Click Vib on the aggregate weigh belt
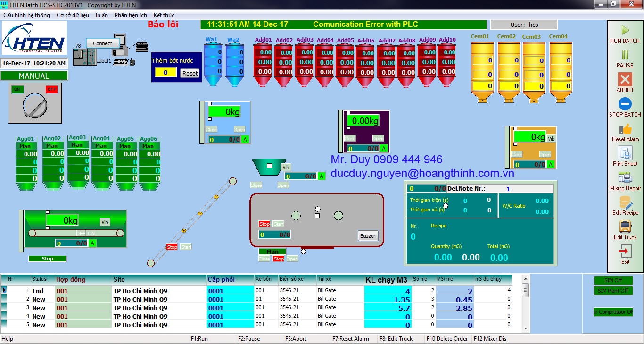Viewport: 644px width, 344px height. [x=105, y=222]
